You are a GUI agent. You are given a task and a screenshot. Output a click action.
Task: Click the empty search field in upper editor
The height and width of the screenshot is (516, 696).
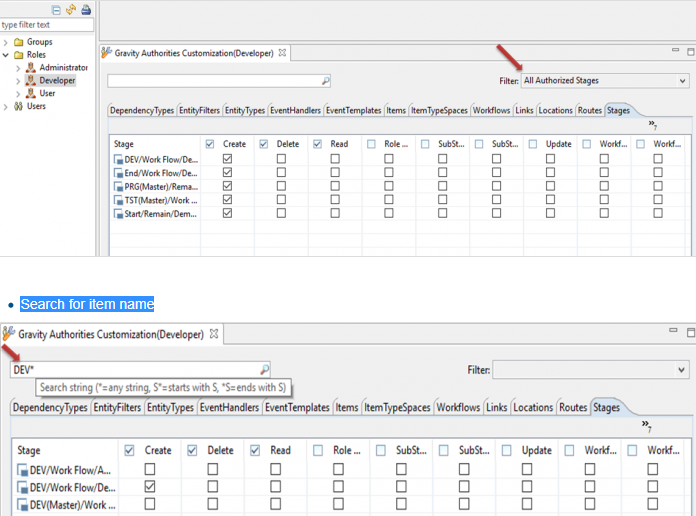click(x=219, y=81)
